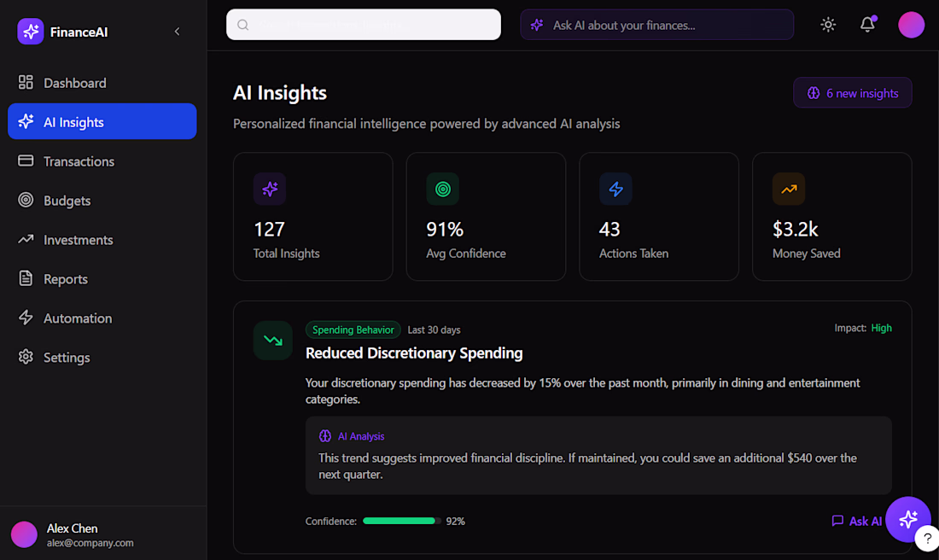Click the Automation lightning icon
Screen dimensions: 939x560
pyautogui.click(x=26, y=318)
